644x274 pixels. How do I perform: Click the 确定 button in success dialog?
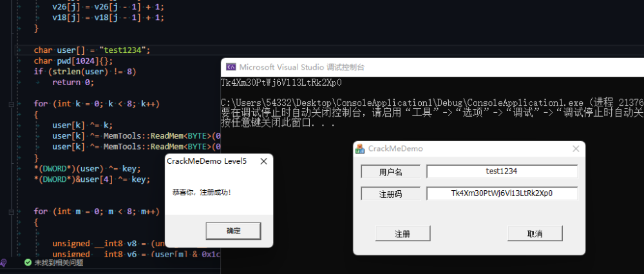233,231
